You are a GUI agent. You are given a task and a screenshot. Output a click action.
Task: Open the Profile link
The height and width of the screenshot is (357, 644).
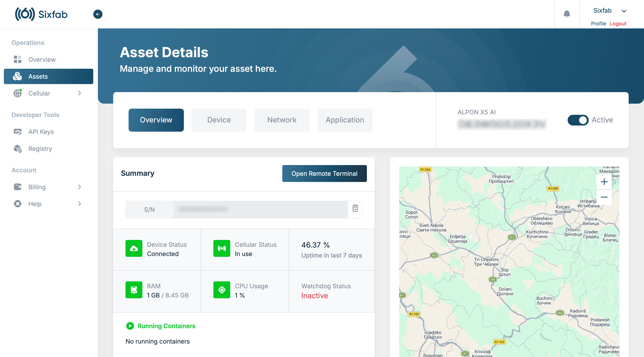click(x=599, y=23)
